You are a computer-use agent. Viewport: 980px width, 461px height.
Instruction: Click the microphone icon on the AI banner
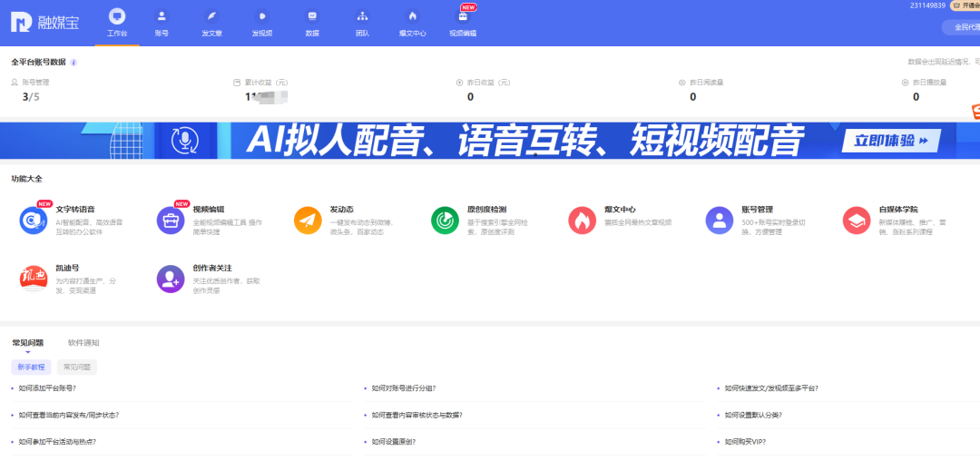[185, 140]
